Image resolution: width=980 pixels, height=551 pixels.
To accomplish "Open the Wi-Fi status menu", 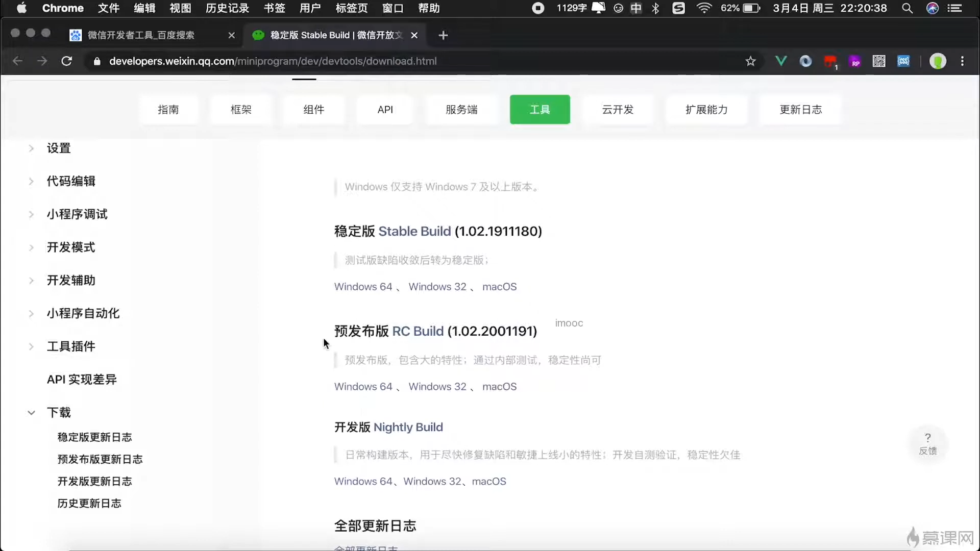I will pyautogui.click(x=704, y=8).
